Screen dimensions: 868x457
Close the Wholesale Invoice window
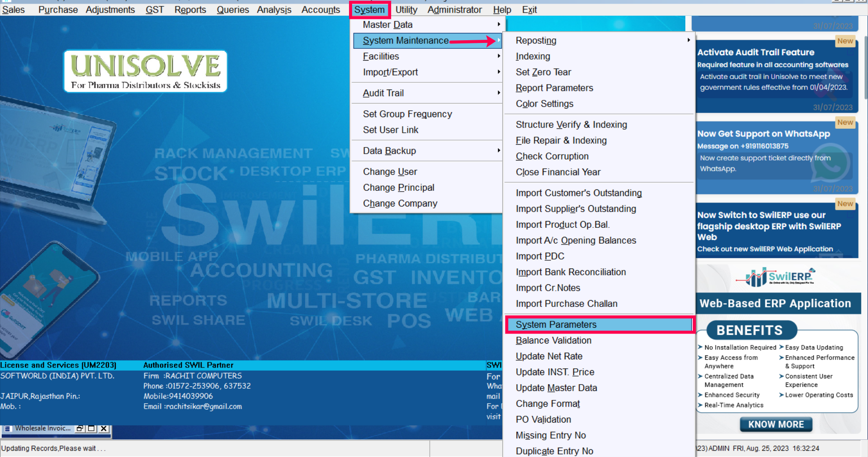point(104,428)
